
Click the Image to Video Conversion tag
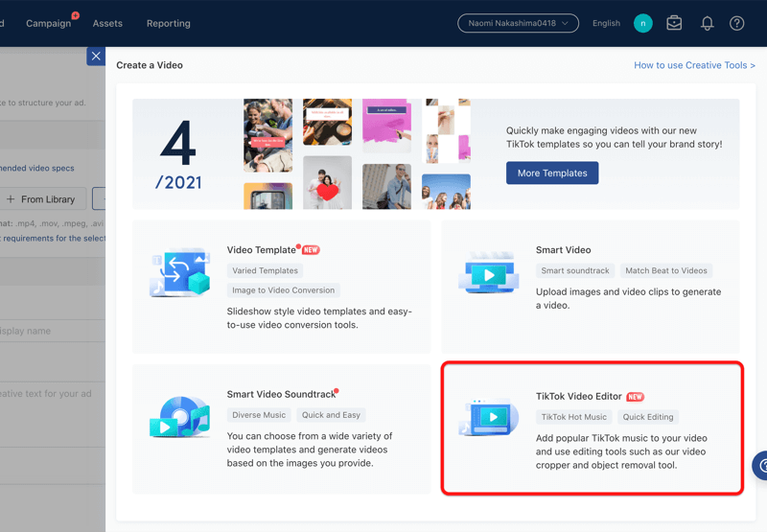pyautogui.click(x=283, y=289)
